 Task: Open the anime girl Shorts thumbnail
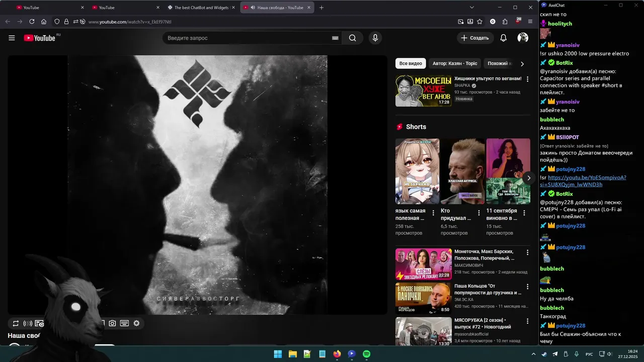click(417, 171)
